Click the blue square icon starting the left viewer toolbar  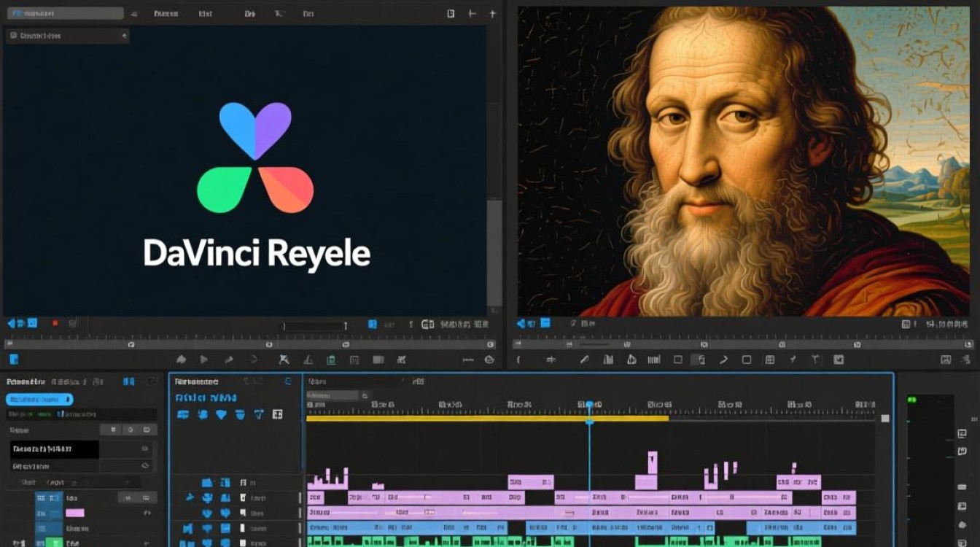[14, 360]
